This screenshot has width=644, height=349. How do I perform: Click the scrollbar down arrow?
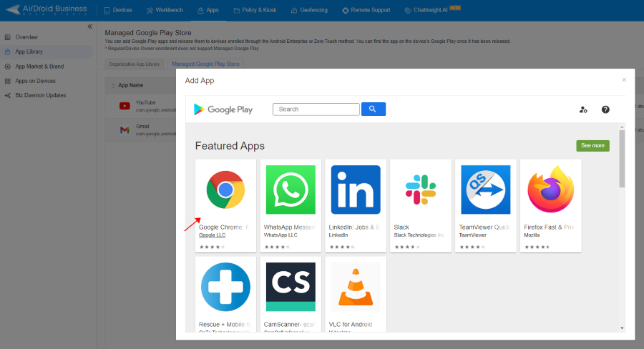622,328
